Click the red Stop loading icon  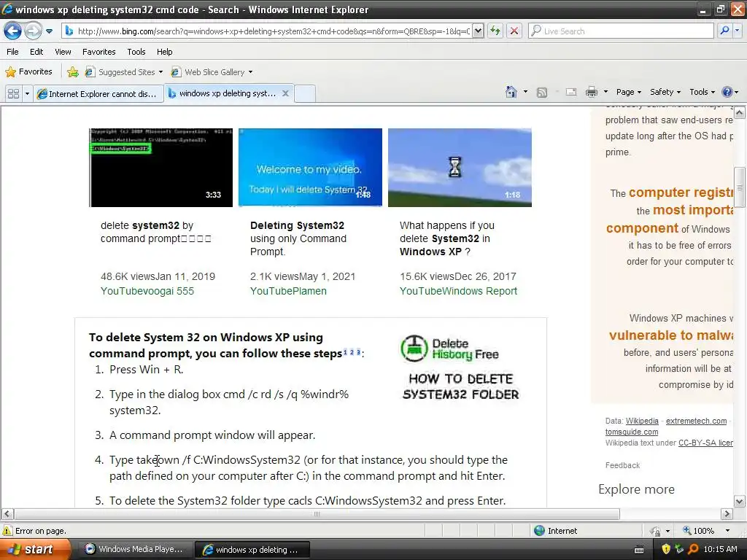coord(514,31)
